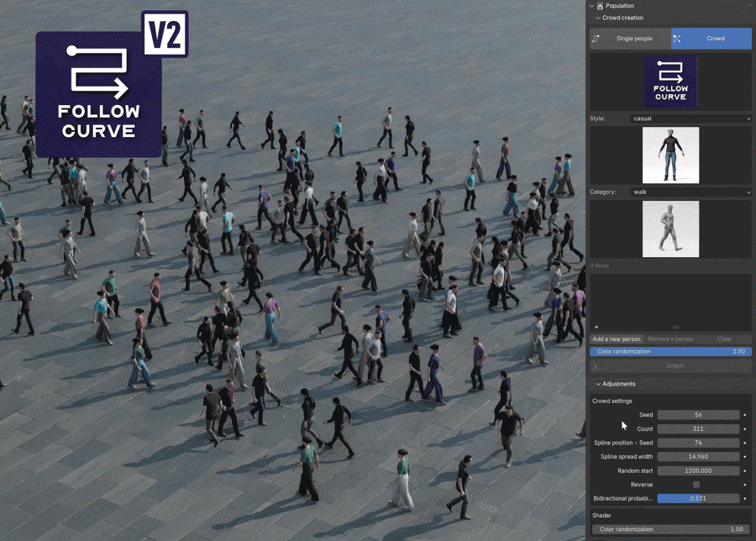Select the Single people mode icon
This screenshot has height=541, width=756.
click(596, 38)
